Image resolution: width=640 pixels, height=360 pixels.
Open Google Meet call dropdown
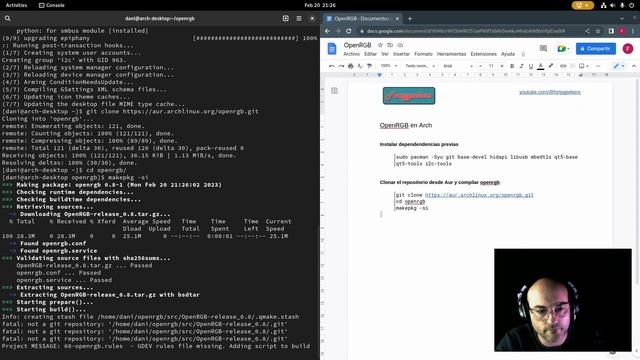(563, 49)
